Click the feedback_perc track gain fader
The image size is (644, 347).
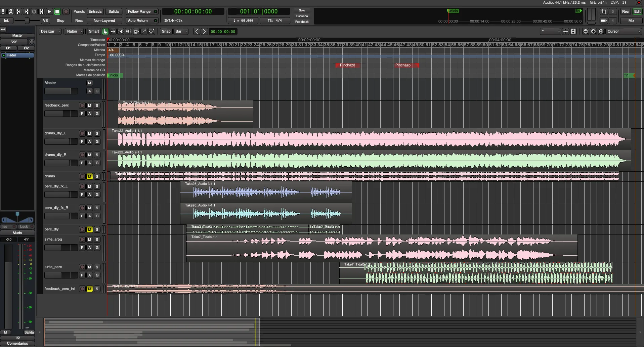tap(61, 114)
